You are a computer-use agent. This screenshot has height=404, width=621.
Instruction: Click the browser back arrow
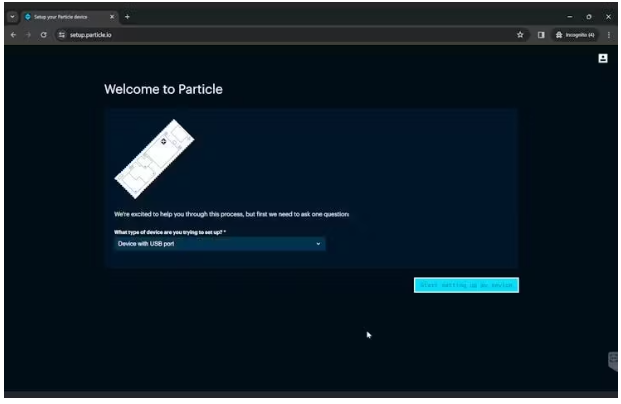pos(13,35)
